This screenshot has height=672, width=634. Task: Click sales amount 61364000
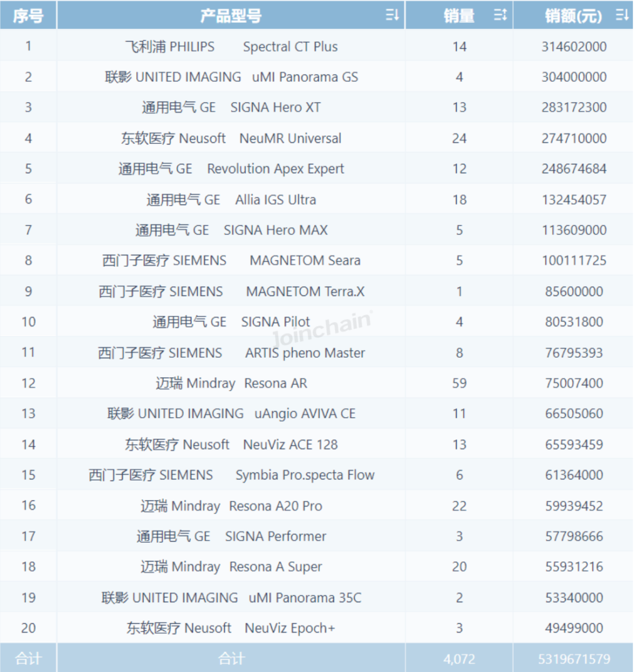click(574, 475)
